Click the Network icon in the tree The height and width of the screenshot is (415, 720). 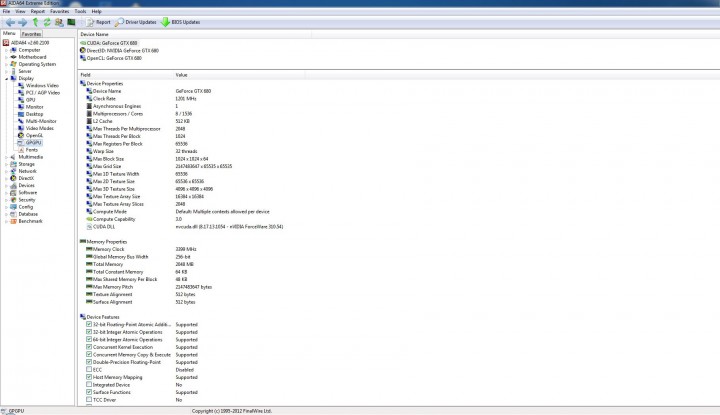[13, 171]
